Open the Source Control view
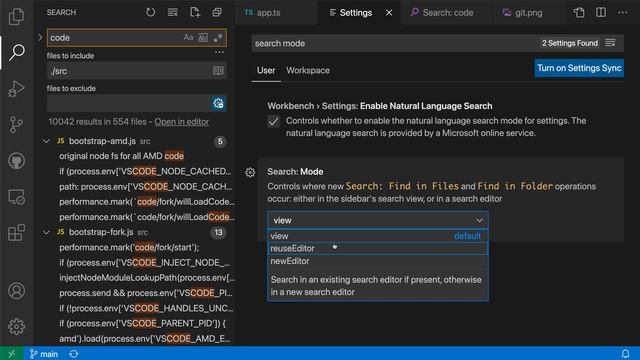Viewport: 640px width, 360px height. click(16, 124)
